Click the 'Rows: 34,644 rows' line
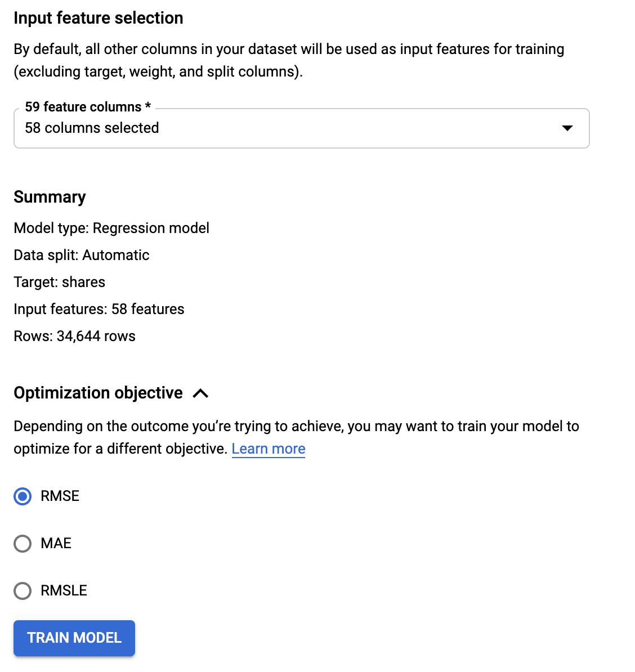 click(75, 336)
